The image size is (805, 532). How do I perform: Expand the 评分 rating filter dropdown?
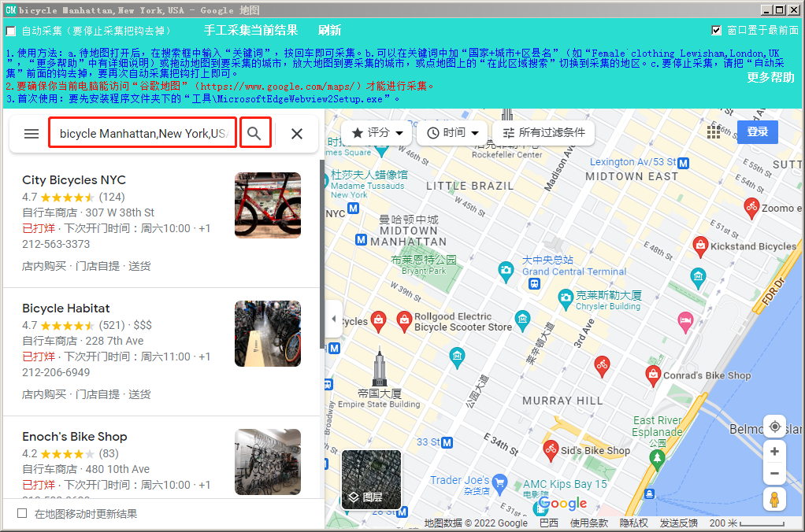click(377, 133)
